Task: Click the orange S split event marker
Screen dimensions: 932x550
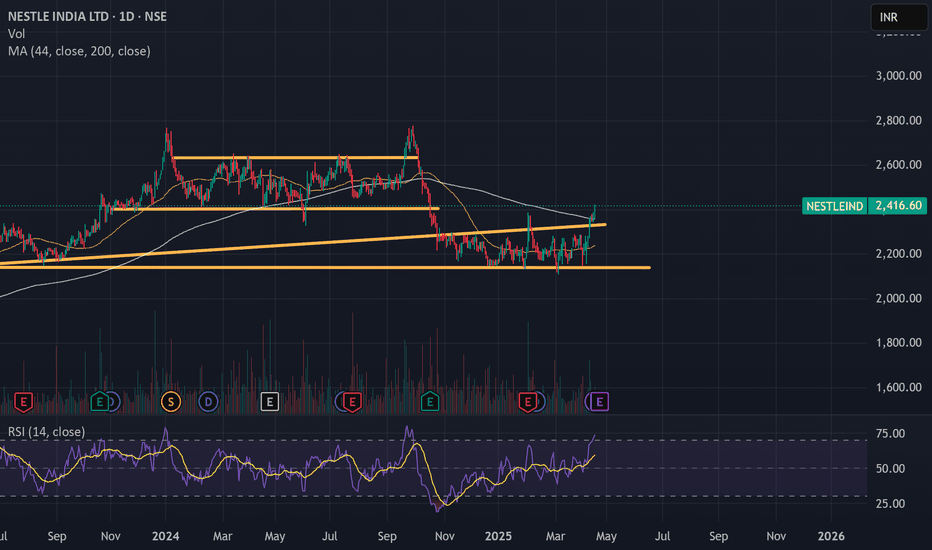Action: point(171,402)
